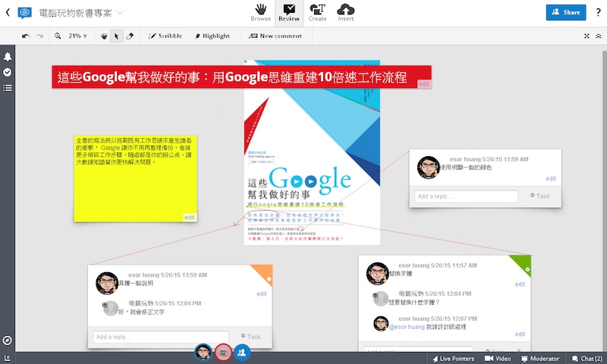Edit the 11:59 AM comment near the cover
The image size is (607, 364).
551,178
